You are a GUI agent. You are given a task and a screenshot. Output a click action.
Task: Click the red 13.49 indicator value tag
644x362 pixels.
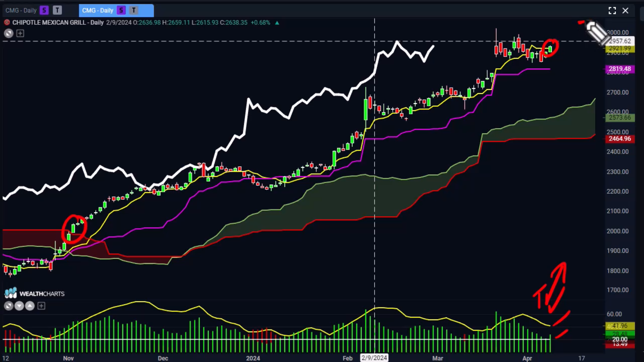coord(620,344)
